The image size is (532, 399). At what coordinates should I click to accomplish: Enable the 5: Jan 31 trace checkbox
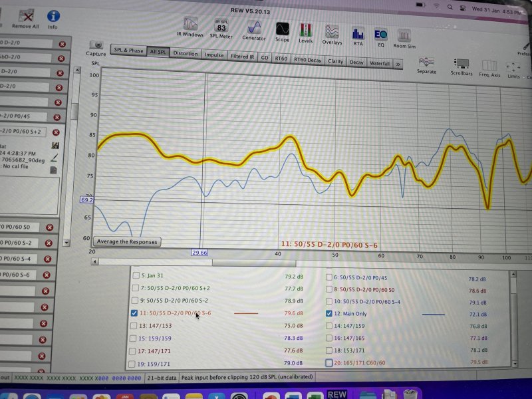(136, 276)
